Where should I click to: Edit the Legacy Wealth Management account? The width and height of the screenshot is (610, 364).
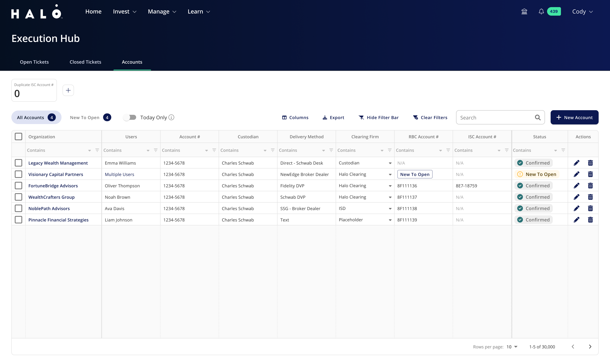pos(576,163)
